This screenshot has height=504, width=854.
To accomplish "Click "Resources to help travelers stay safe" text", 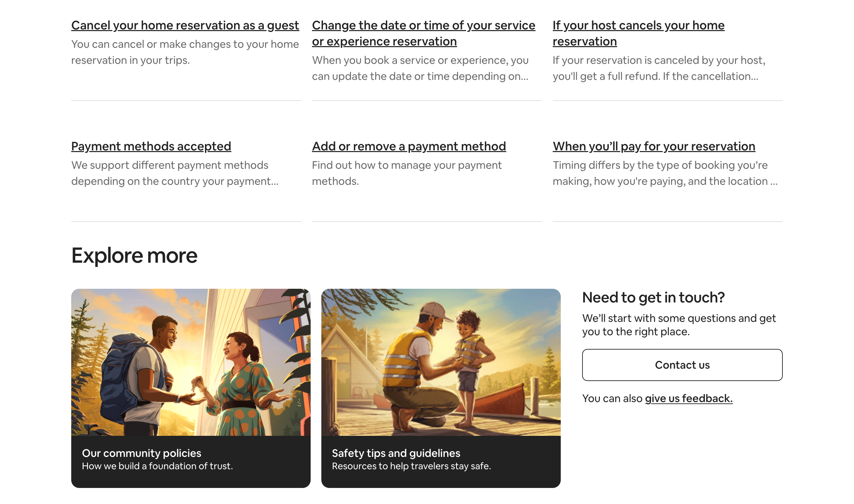I will pyautogui.click(x=411, y=466).
